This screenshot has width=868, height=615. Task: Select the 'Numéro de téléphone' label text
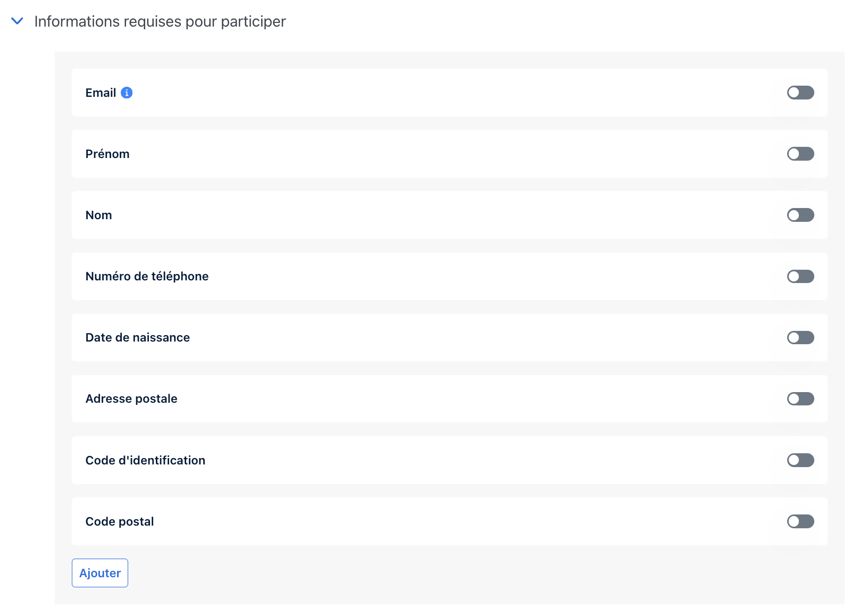click(x=147, y=276)
